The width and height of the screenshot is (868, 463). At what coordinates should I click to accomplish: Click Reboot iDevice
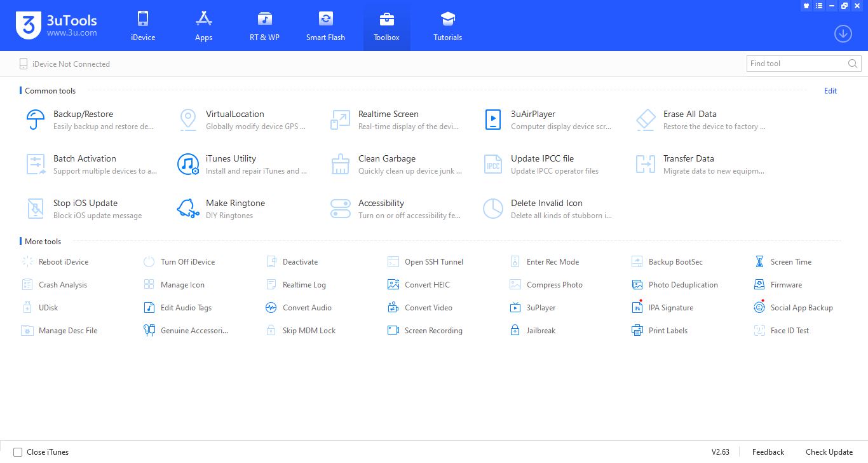click(55, 262)
